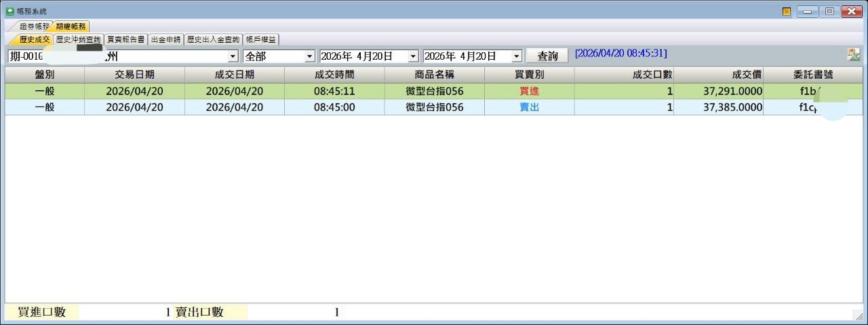868x325 pixels.
Task: Select the 賣出 row at 08:45:00
Action: (434, 107)
